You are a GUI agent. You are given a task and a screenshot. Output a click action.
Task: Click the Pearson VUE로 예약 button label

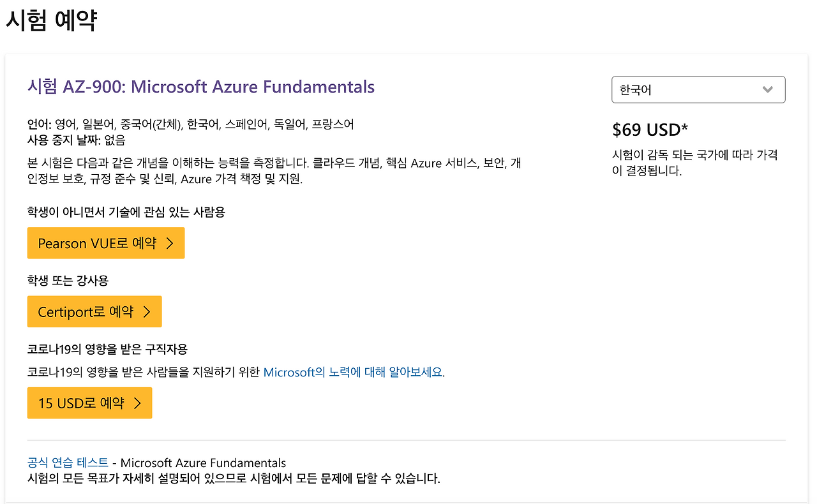tap(97, 243)
